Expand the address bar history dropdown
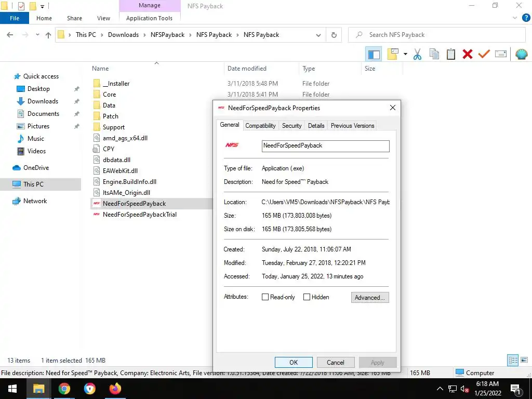This screenshot has width=532, height=399. 318,35
